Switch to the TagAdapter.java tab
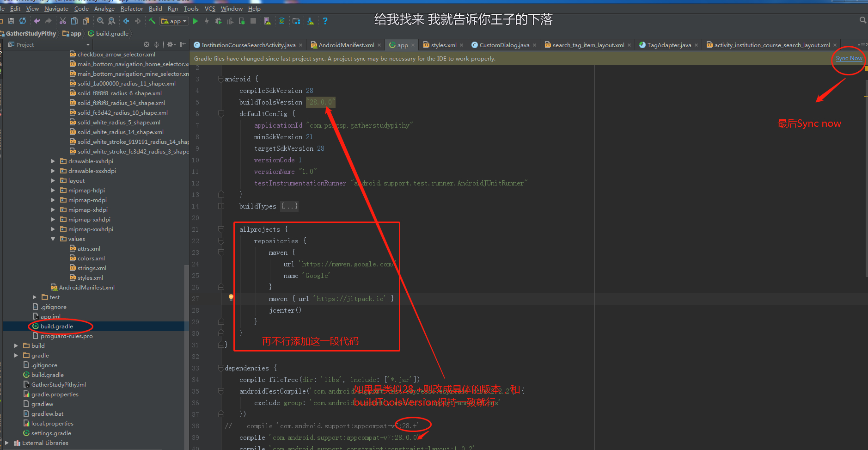The image size is (868, 450). point(669,45)
